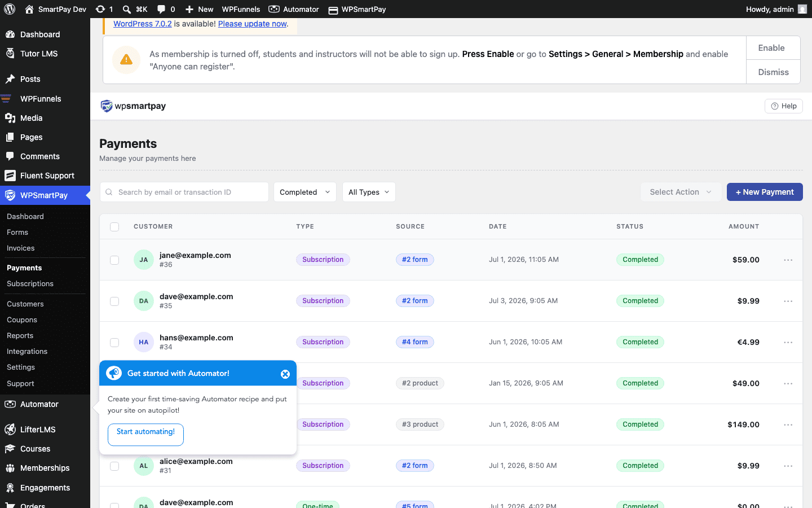Viewport: 812px width, 508px height.
Task: Open the All Types filter dropdown
Action: [369, 192]
